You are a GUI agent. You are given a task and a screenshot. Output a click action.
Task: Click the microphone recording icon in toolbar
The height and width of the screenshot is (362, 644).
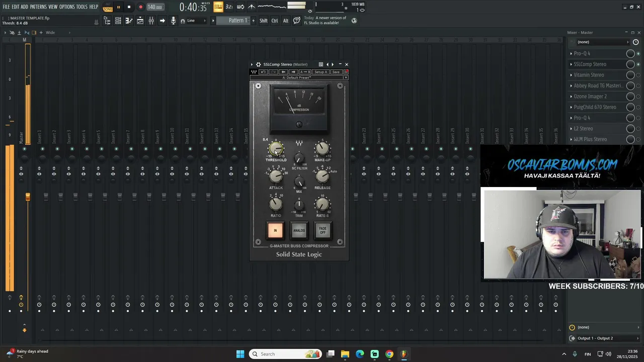click(173, 21)
